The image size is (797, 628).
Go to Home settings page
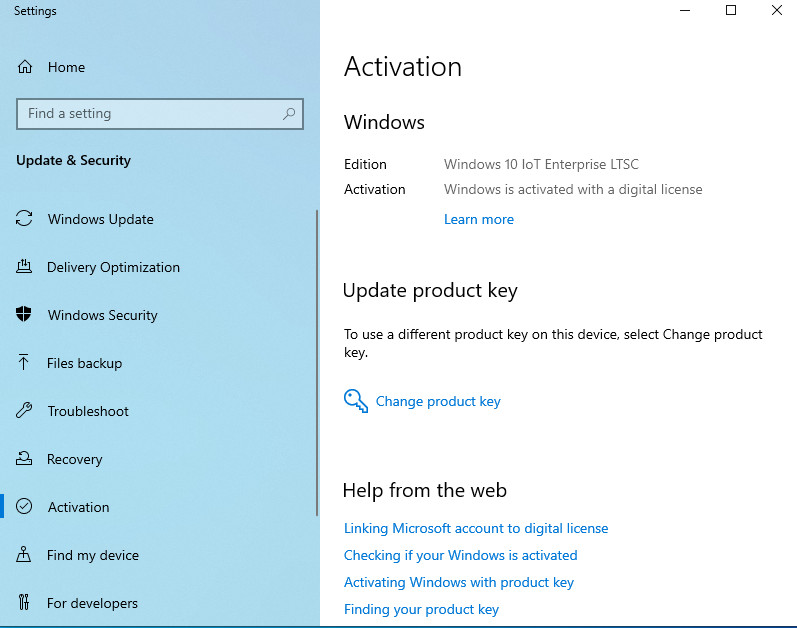point(66,67)
